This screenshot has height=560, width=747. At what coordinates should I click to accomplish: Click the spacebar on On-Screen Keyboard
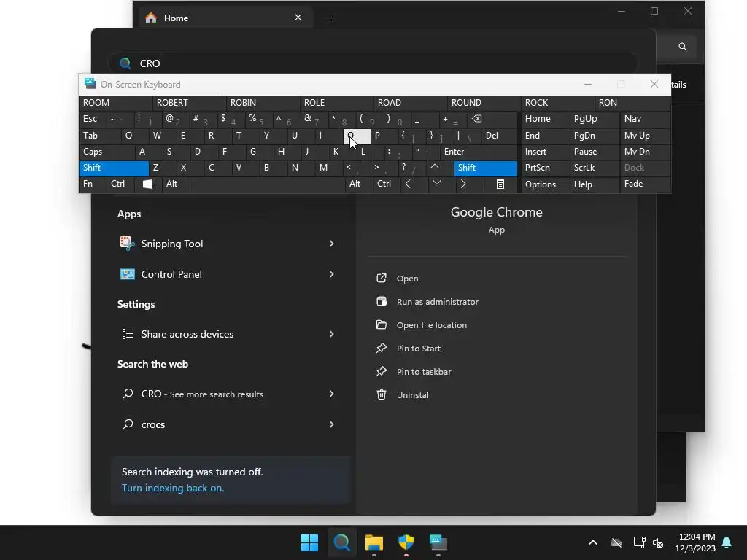pos(267,184)
